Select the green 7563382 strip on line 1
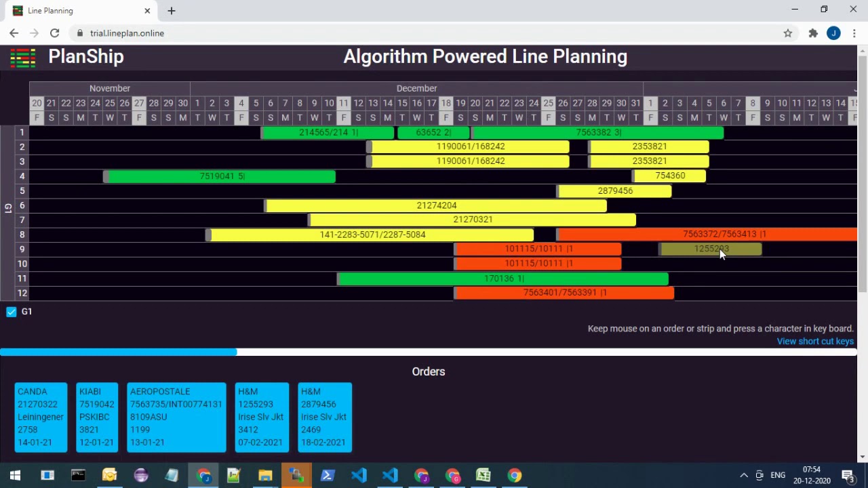Viewport: 868px width, 488px height. [x=597, y=132]
